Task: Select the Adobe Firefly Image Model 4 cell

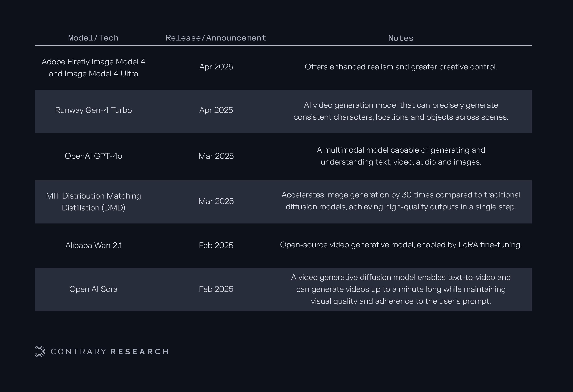Action: pos(93,68)
